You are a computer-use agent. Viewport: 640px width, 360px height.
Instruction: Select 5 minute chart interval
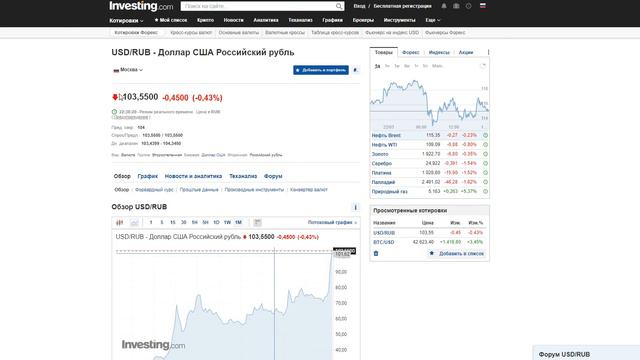pyautogui.click(x=162, y=222)
